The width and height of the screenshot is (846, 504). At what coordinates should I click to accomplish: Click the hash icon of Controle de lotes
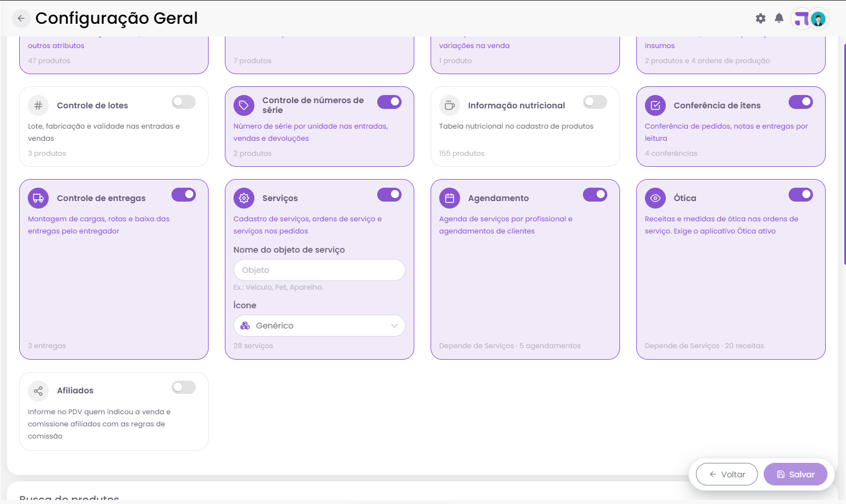point(38,105)
